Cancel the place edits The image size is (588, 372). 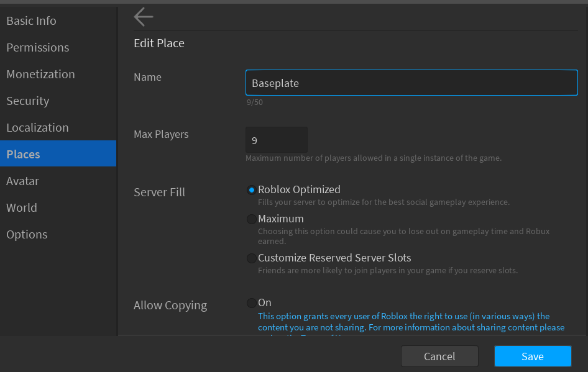point(439,356)
